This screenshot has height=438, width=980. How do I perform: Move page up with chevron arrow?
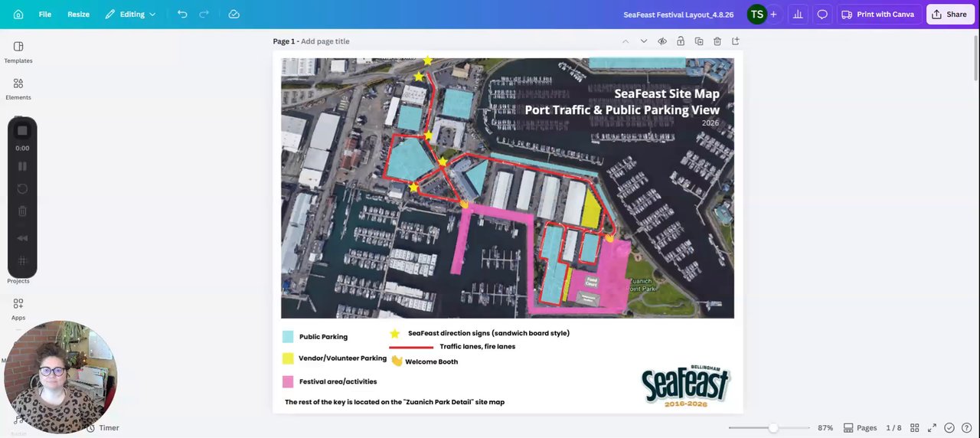click(626, 41)
